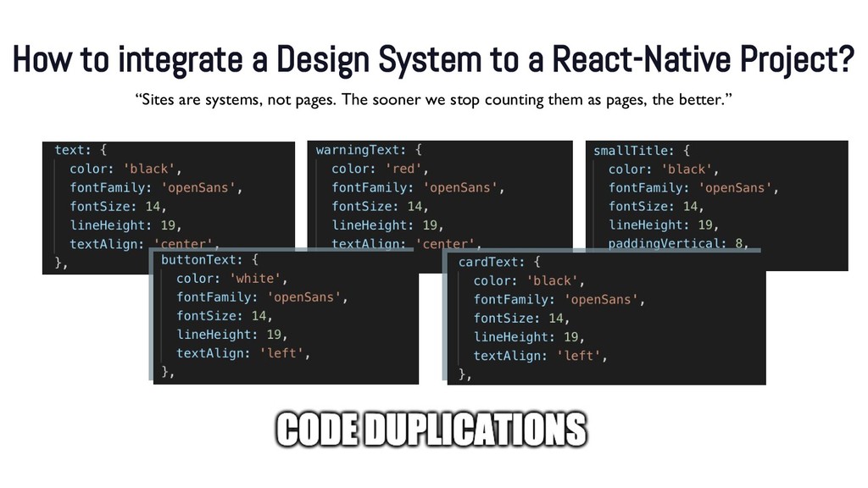Image resolution: width=868 pixels, height=488 pixels.
Task: Select fontFamily line in text block
Action: coord(156,187)
